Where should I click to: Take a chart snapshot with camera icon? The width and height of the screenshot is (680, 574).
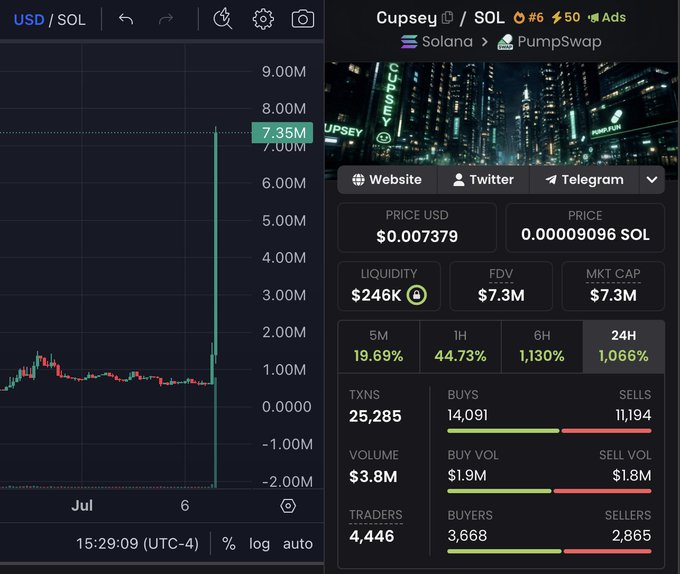pos(303,19)
